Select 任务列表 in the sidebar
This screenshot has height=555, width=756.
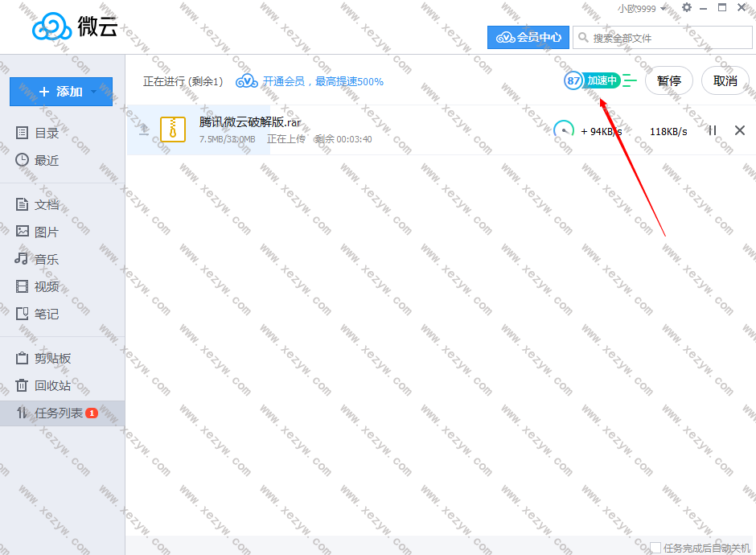pos(58,413)
